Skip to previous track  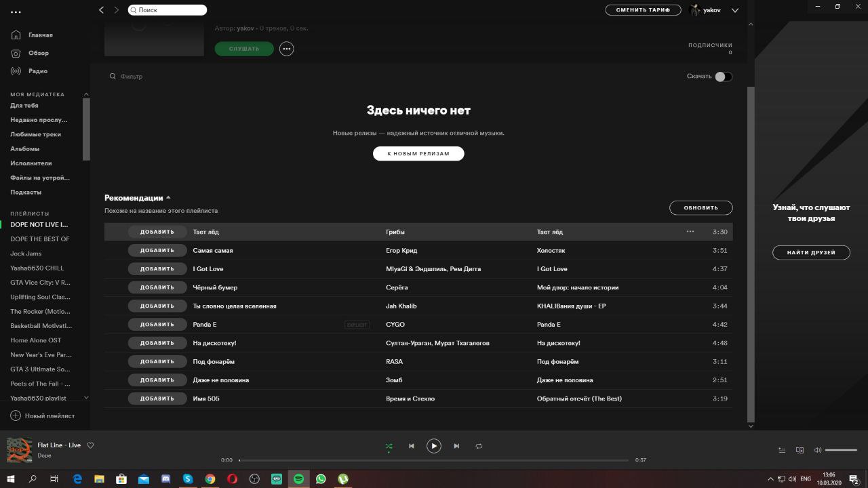pyautogui.click(x=411, y=446)
